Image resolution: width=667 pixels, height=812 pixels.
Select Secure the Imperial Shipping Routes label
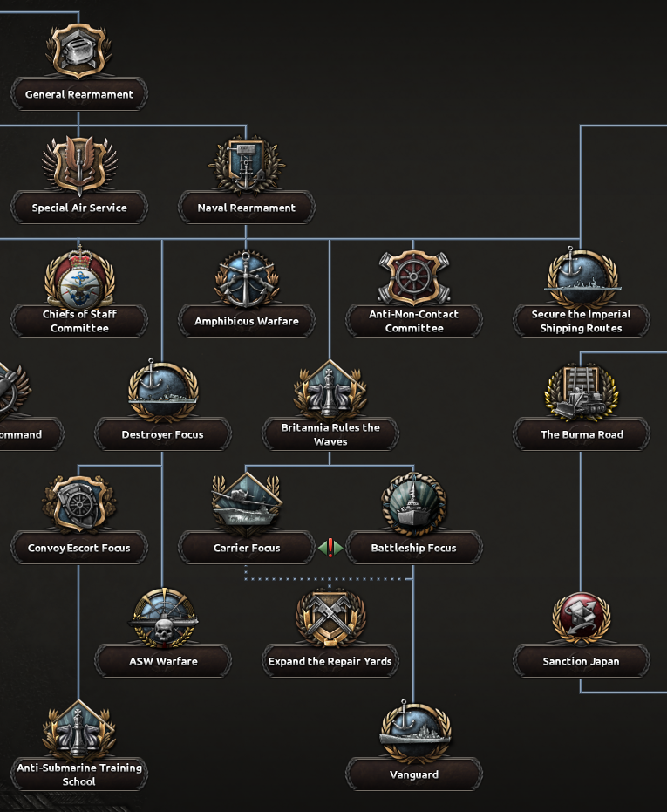[581, 321]
